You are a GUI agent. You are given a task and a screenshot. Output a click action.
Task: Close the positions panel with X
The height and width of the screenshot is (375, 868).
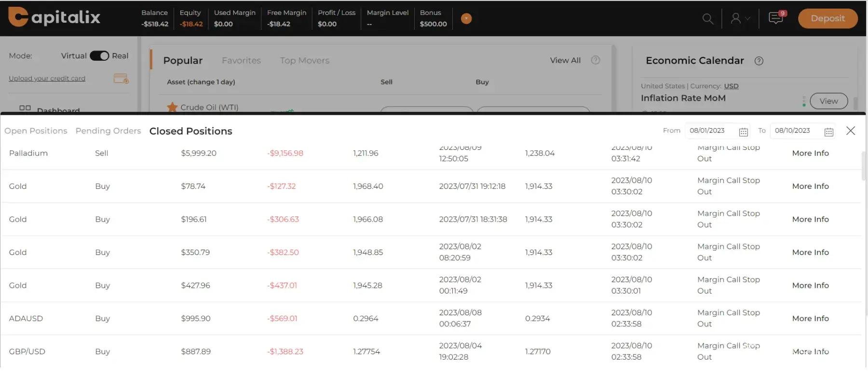(x=851, y=131)
